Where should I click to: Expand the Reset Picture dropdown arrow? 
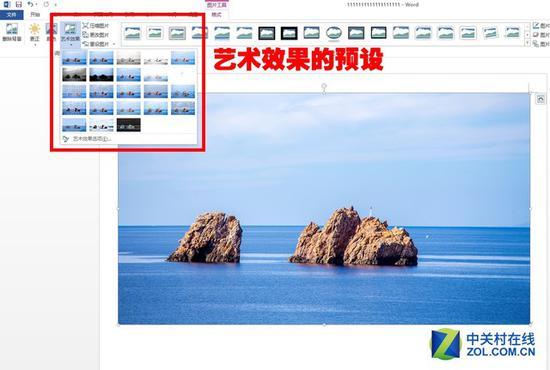pos(114,44)
